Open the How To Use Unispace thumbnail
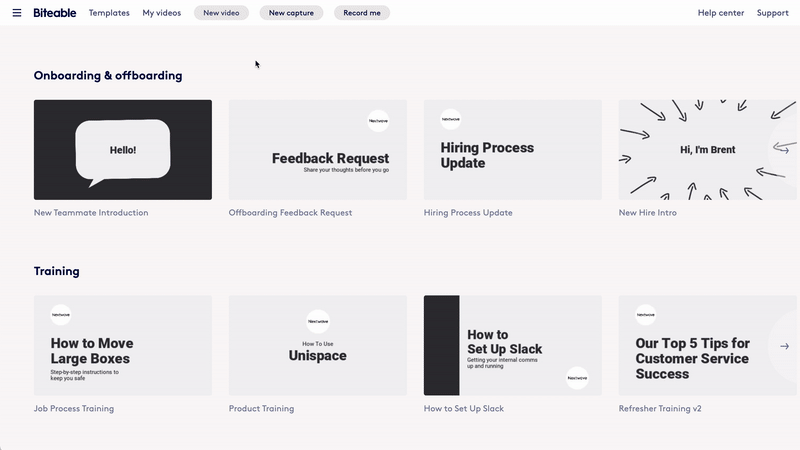 pos(317,345)
